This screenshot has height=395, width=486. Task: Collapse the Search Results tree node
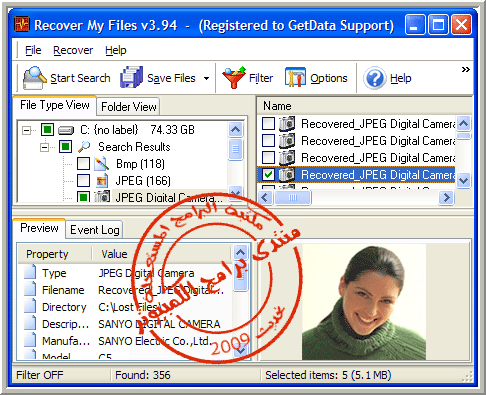[44, 147]
